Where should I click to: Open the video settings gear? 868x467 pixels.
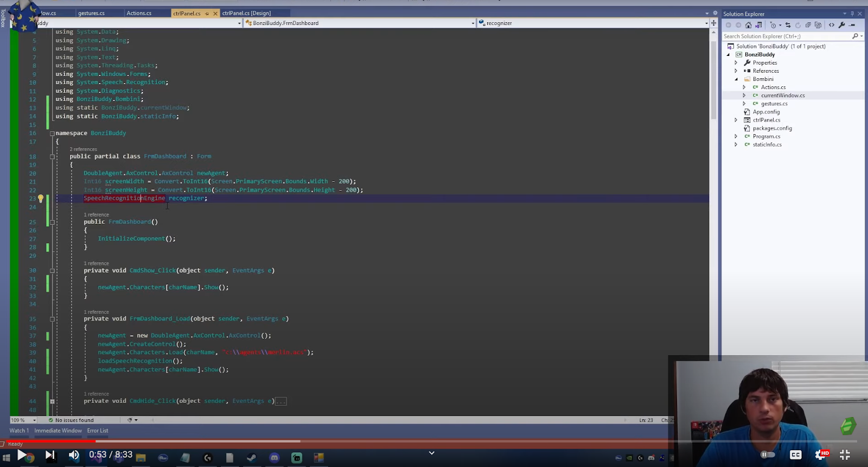click(x=820, y=455)
